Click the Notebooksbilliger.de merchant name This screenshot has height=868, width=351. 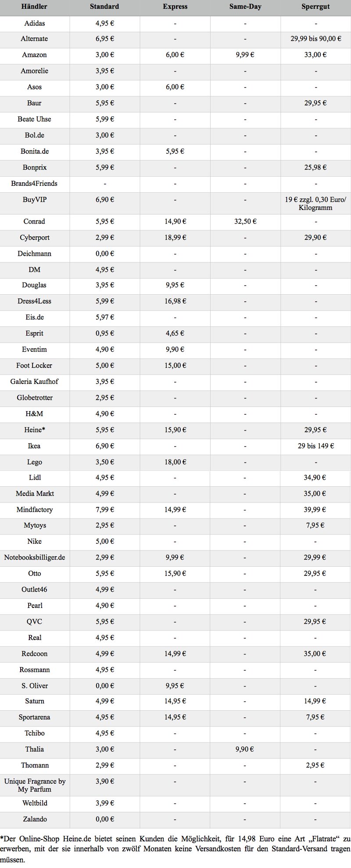(x=34, y=557)
